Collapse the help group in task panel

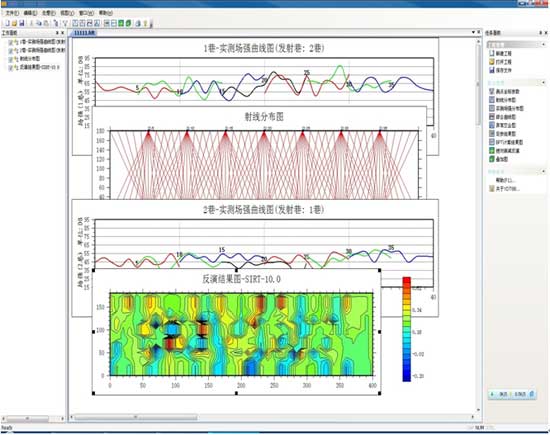pyautogui.click(x=543, y=172)
